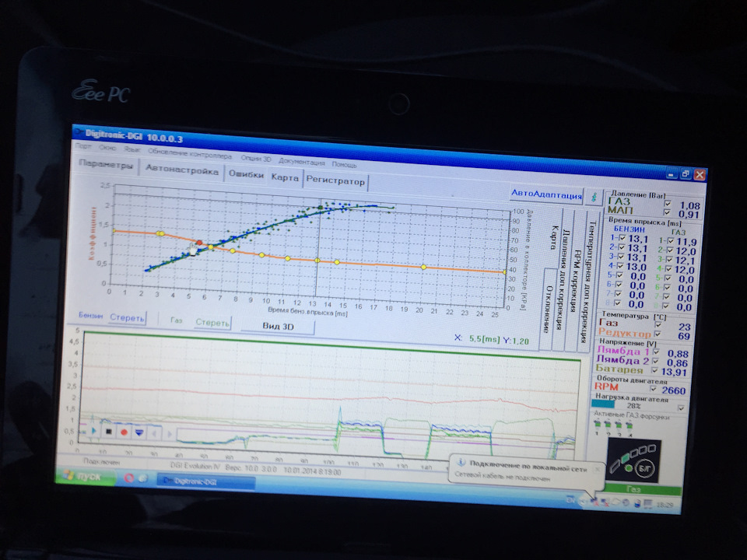The height and width of the screenshot is (560, 747).
Task: Close the network connection notification balloon
Action: click(596, 469)
